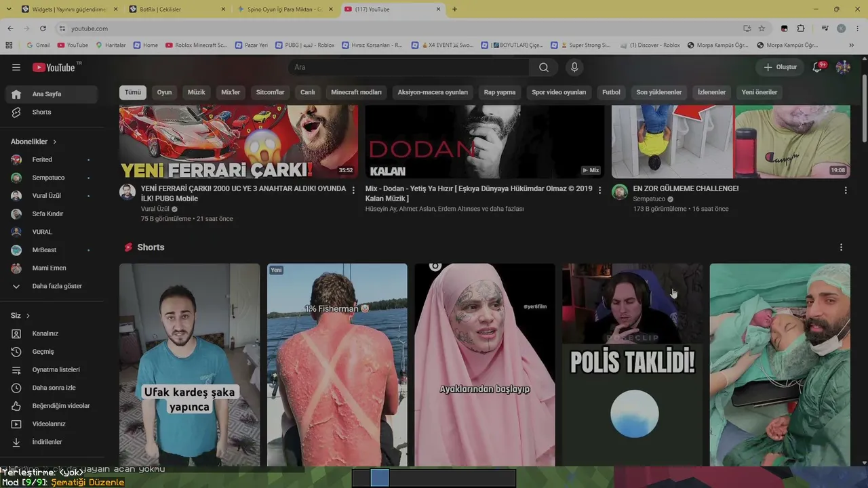The image size is (868, 488).
Task: Expand the Abonelikler section chevron
Action: pyautogui.click(x=55, y=142)
